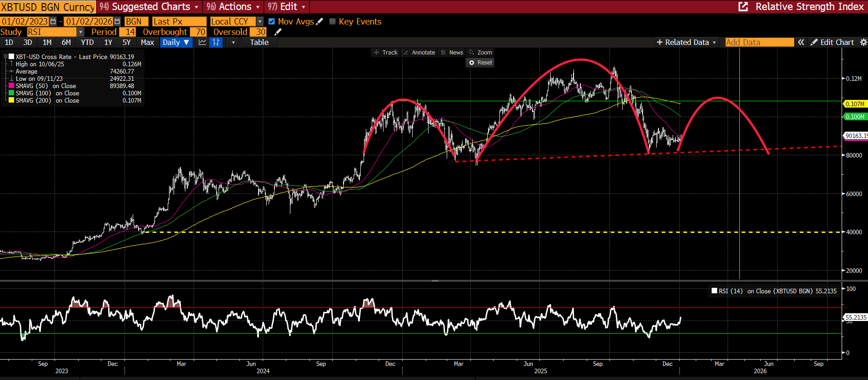Open chart settings gear icon

863,42
